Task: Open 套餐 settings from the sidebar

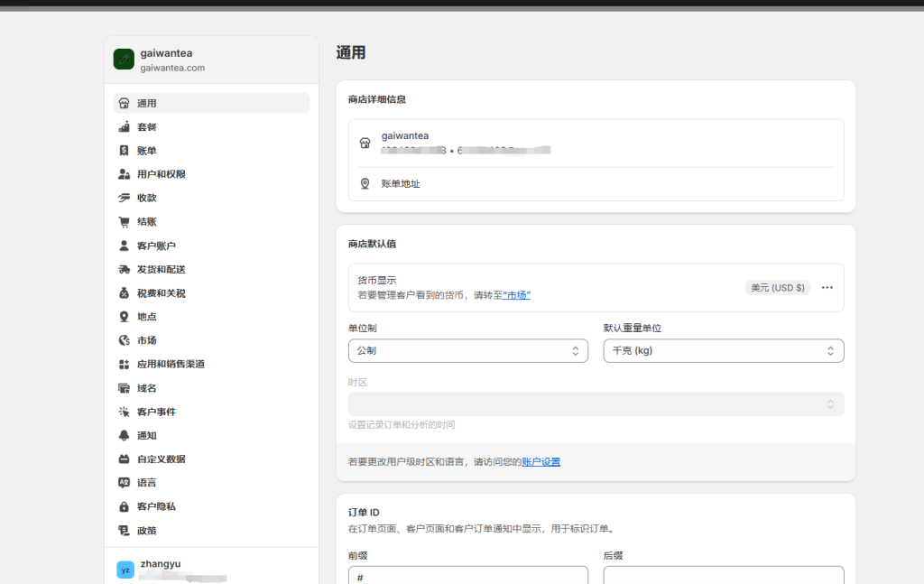Action: 125,126
